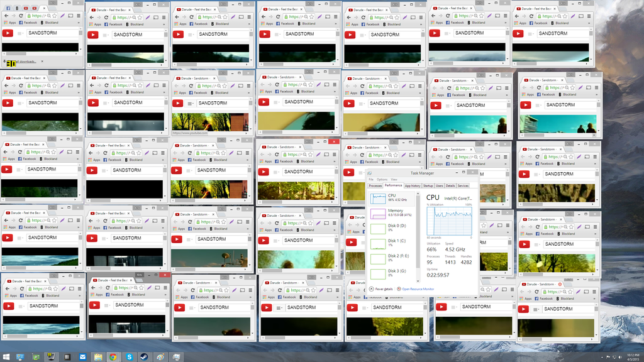Open the Windows Start button on the taskbar
Image resolution: width=644 pixels, height=362 pixels.
pyautogui.click(x=6, y=356)
